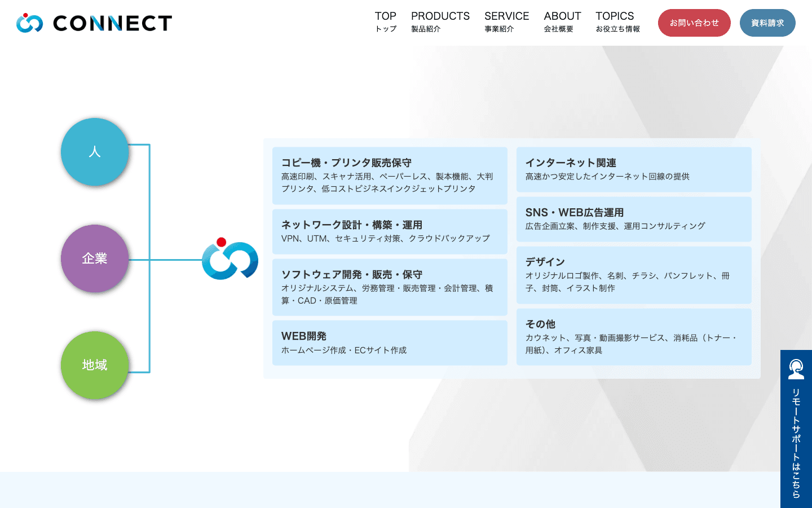Open the SNS・WEB広告運用 card
Screen dimensions: 812x508
(634, 219)
